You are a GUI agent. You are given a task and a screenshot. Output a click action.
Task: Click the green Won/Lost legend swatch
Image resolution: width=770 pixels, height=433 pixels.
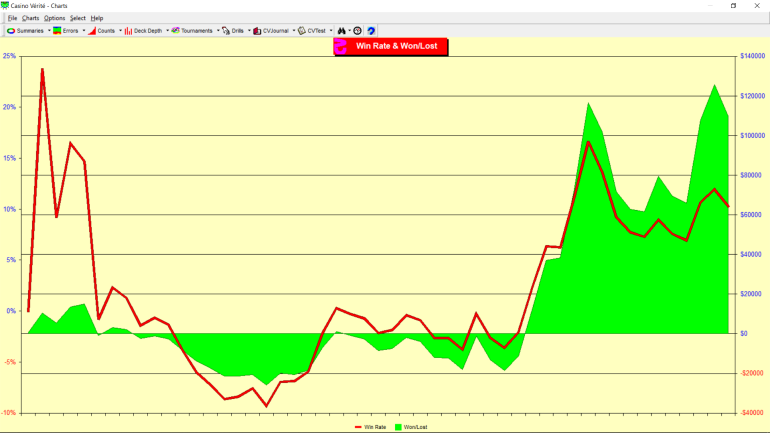click(398, 427)
